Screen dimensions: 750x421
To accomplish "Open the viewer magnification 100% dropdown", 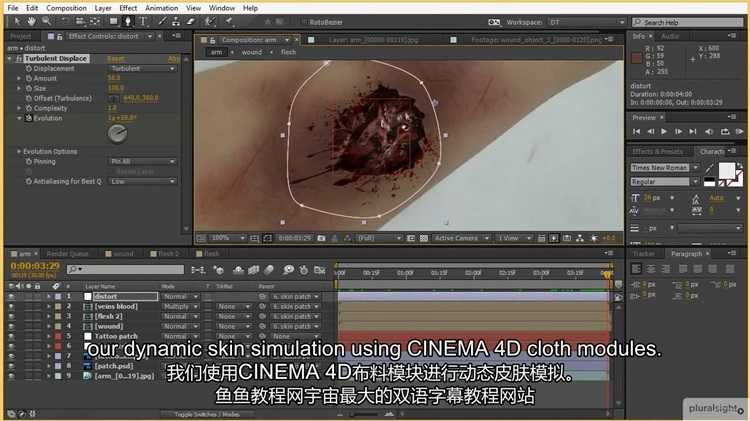I will tap(227, 238).
